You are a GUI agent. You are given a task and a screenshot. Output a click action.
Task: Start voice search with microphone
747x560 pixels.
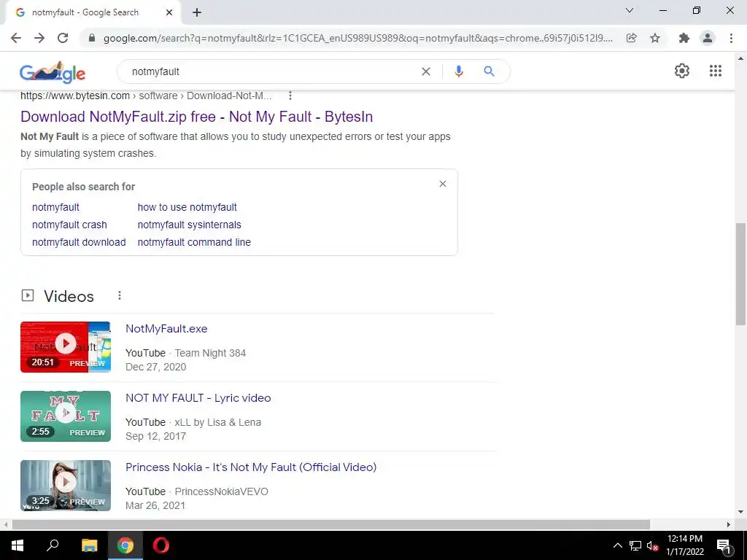pos(459,71)
